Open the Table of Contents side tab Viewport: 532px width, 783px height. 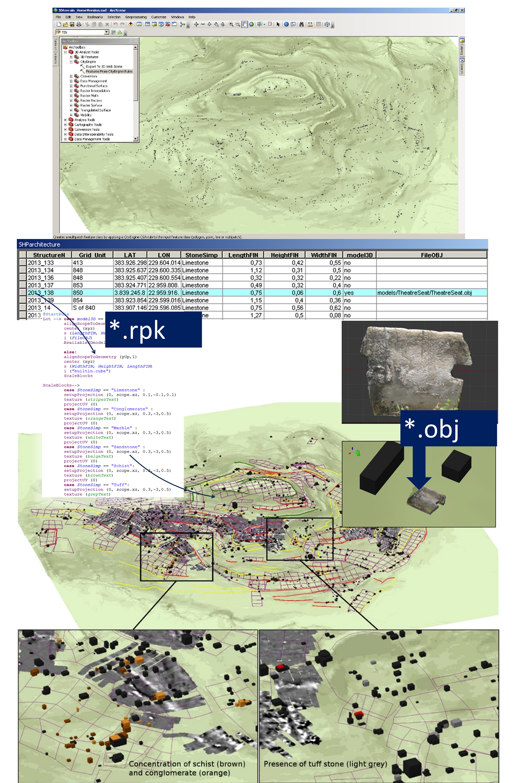point(55,52)
